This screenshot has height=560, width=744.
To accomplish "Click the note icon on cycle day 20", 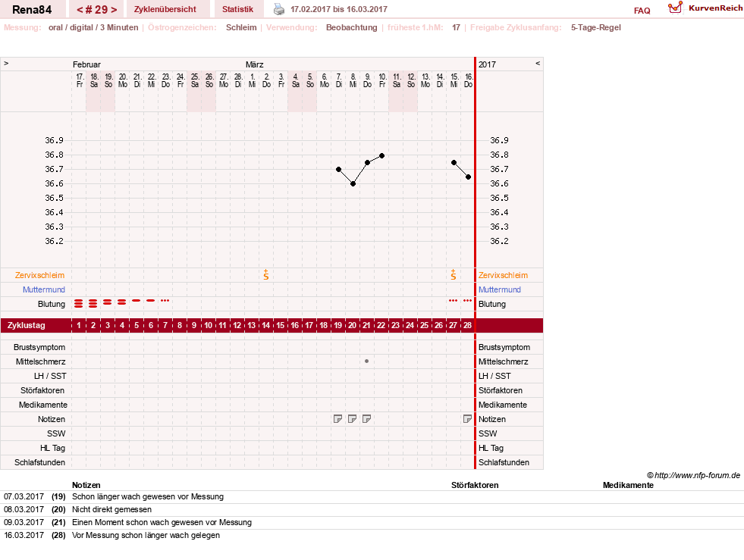I will coord(352,419).
